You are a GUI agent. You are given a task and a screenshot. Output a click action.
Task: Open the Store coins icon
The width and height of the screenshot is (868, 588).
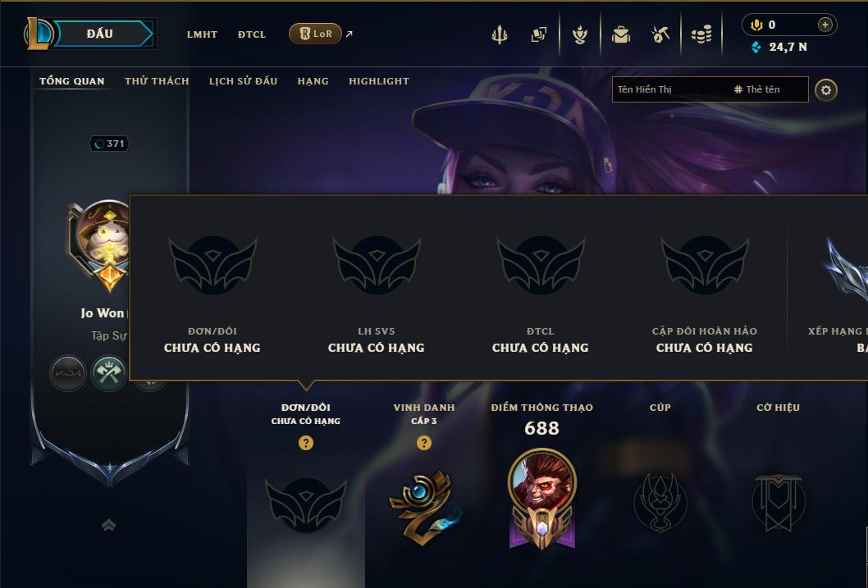coord(701,34)
